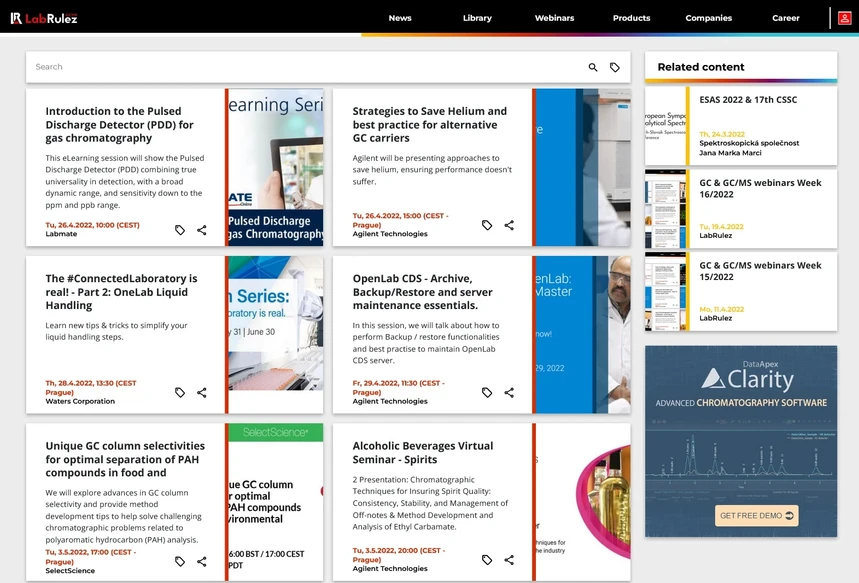Click the GET FREE DEMO button

(757, 516)
